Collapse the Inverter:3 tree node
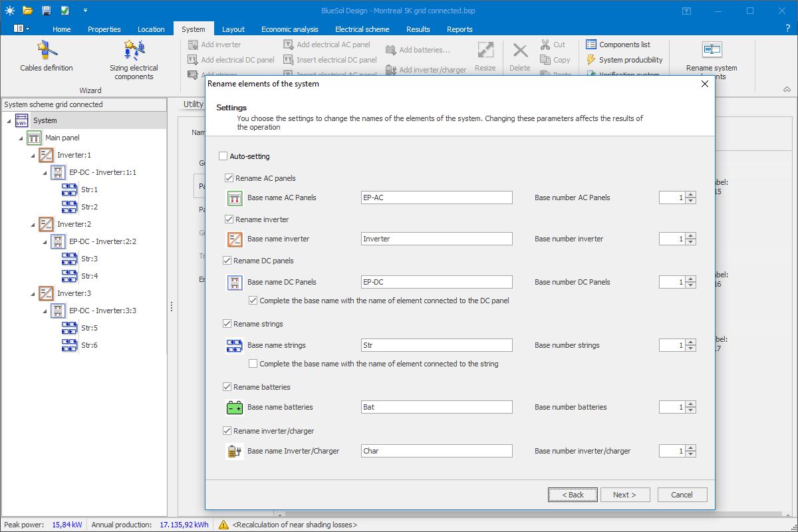The height and width of the screenshot is (532, 798). tap(33, 293)
